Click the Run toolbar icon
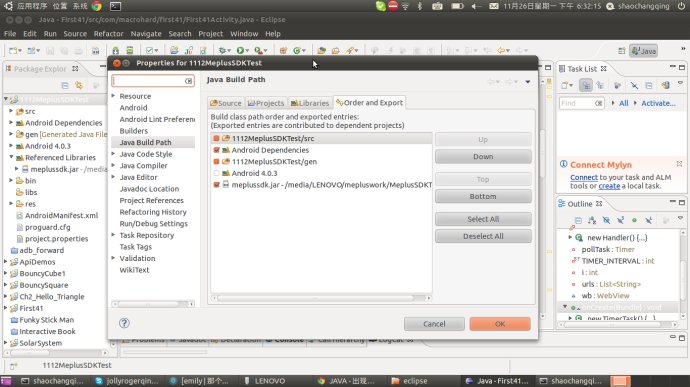 coord(240,51)
